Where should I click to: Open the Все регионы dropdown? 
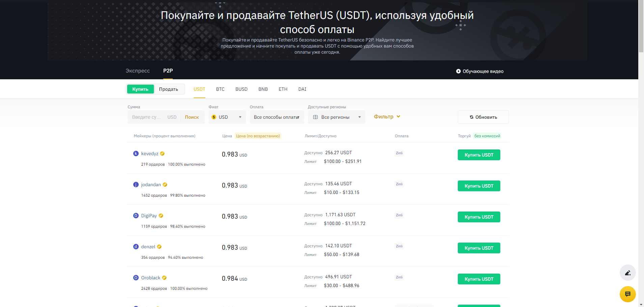click(336, 117)
